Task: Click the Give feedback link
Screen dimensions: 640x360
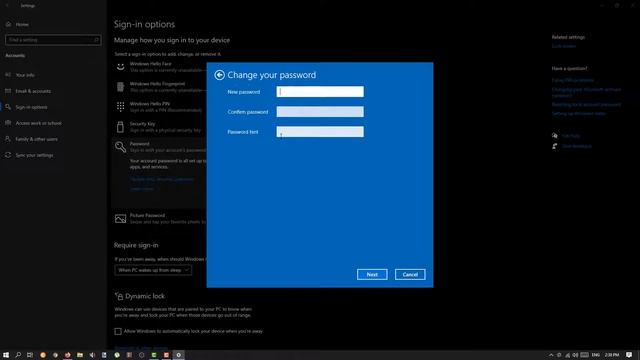Action: [x=577, y=146]
